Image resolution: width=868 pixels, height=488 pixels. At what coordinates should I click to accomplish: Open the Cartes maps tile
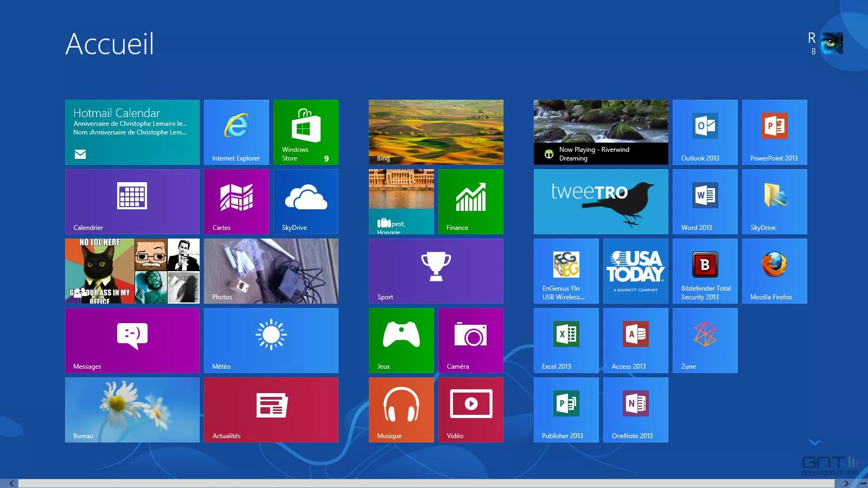click(236, 201)
